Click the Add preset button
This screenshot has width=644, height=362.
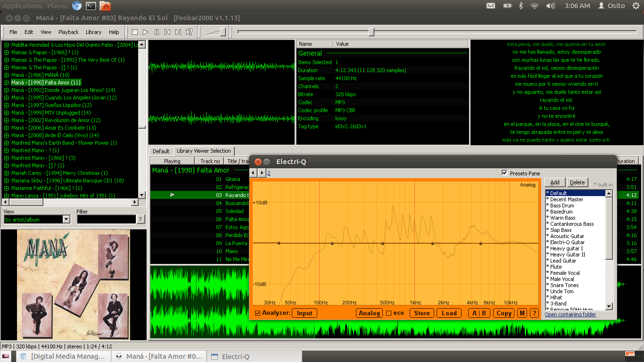coord(555,182)
